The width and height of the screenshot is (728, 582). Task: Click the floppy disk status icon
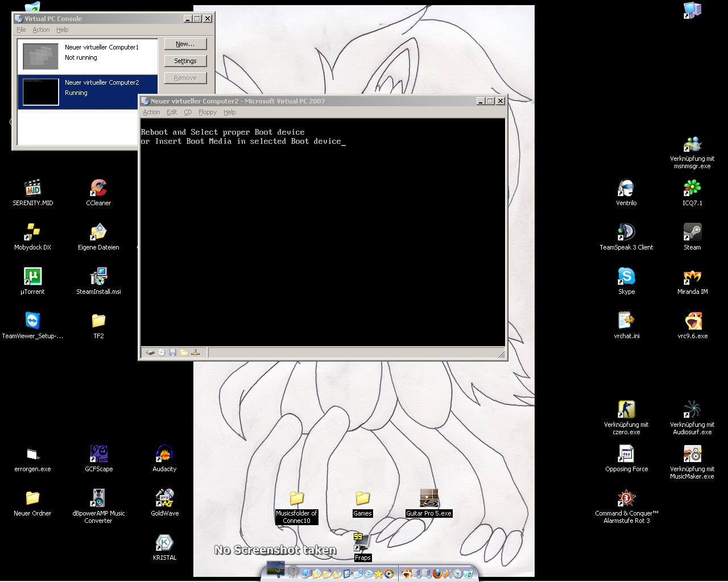point(173,353)
